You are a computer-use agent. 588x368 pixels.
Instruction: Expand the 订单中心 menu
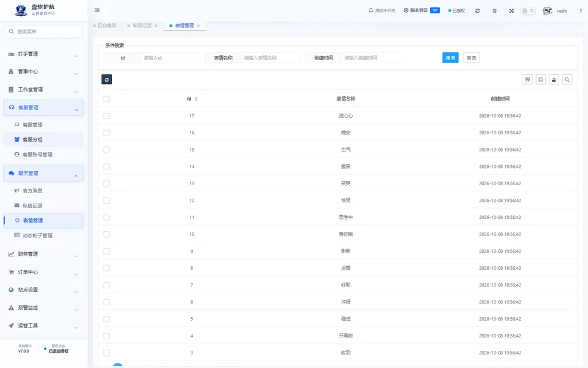point(43,272)
